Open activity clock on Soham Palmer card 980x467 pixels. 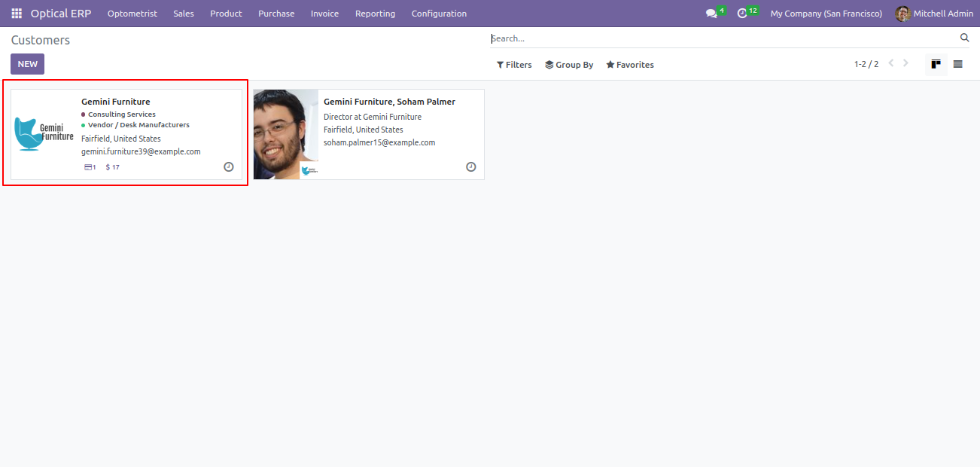click(471, 166)
